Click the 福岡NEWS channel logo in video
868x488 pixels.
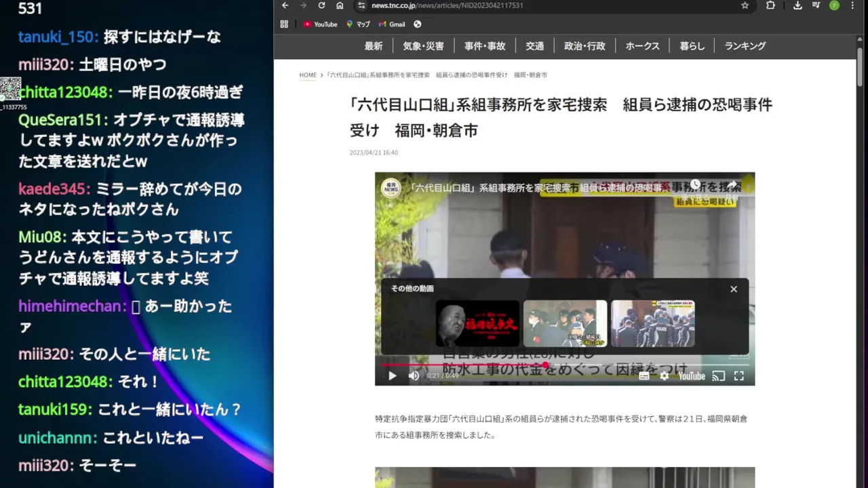point(391,188)
